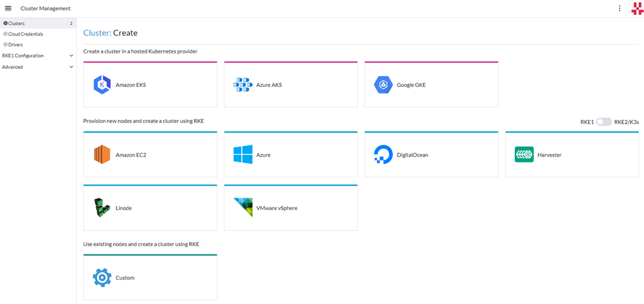Select the VMware vSphere card label
The image size is (644, 304).
point(277,208)
